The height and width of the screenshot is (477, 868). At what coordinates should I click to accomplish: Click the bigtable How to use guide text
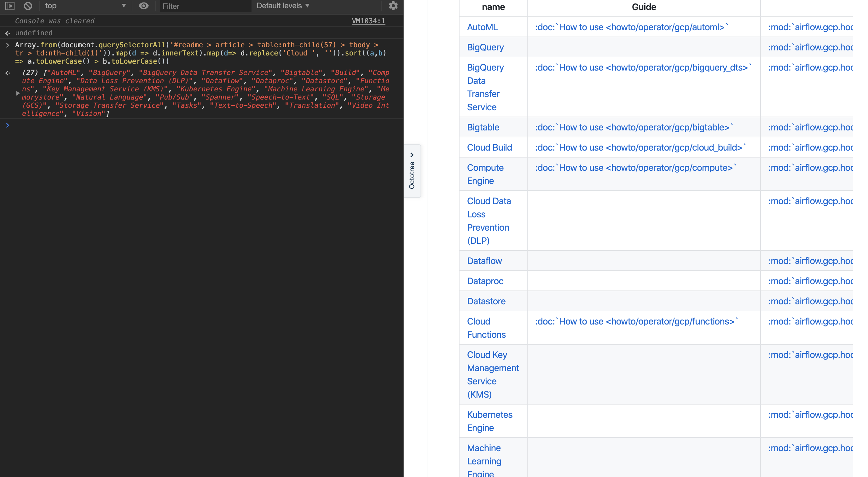click(634, 127)
